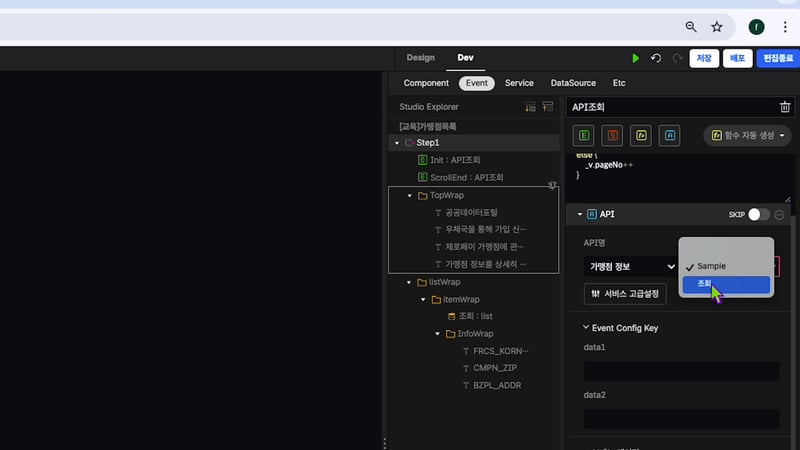Open the Etc tab
Image resolution: width=800 pixels, height=450 pixels.
pyautogui.click(x=619, y=83)
